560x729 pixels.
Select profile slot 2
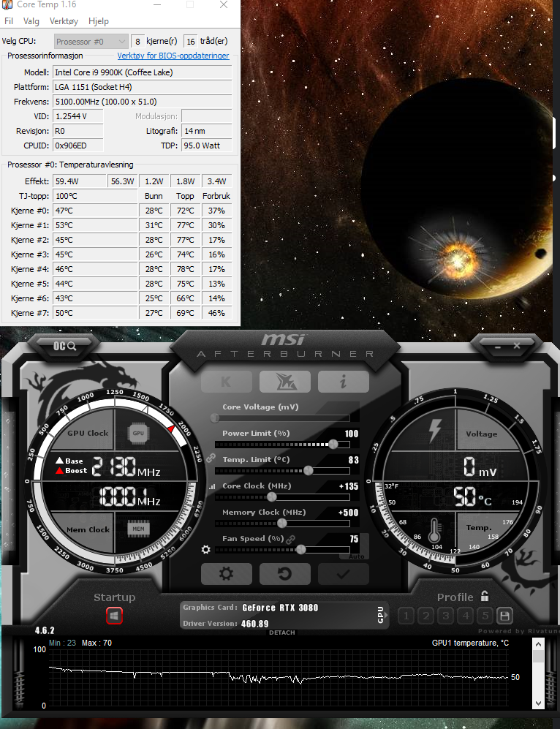[x=426, y=616]
